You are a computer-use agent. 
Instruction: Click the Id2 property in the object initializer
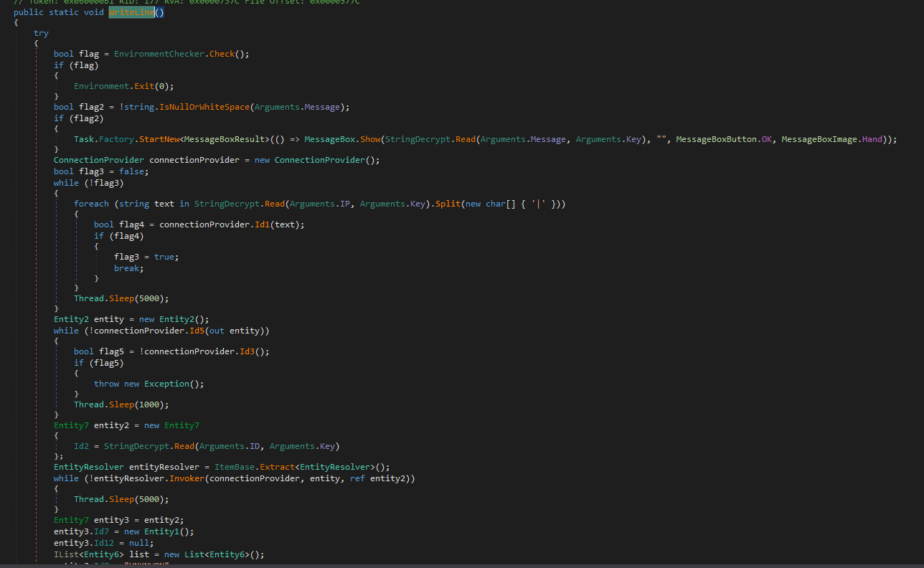click(x=82, y=446)
